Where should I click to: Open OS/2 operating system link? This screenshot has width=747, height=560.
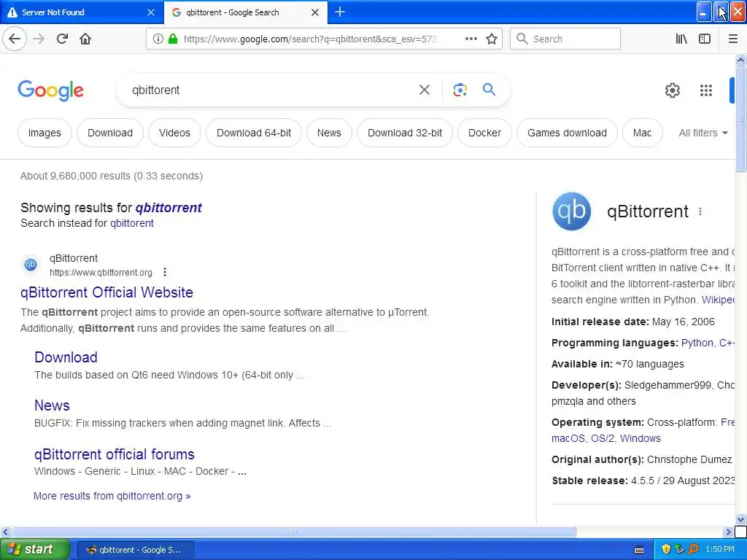(x=603, y=438)
